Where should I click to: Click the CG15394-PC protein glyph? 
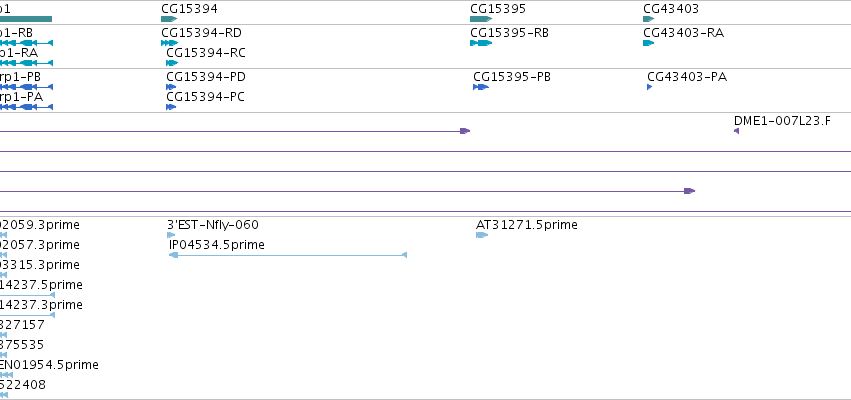click(x=171, y=107)
